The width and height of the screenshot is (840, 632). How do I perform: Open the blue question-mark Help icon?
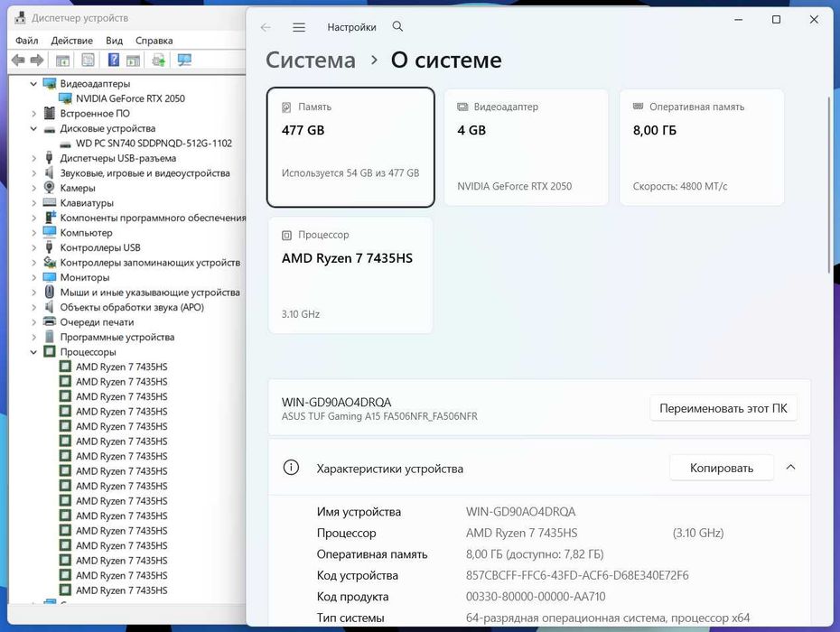(114, 60)
